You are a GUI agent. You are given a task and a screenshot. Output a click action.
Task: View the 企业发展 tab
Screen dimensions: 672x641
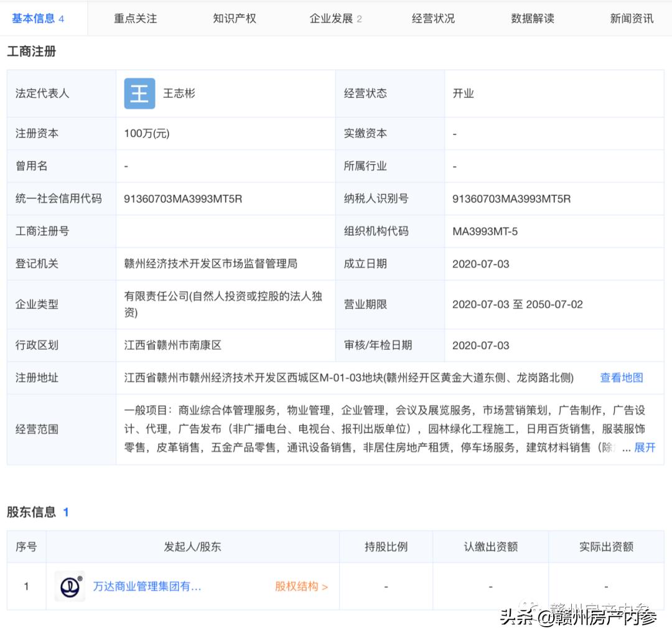tap(331, 18)
